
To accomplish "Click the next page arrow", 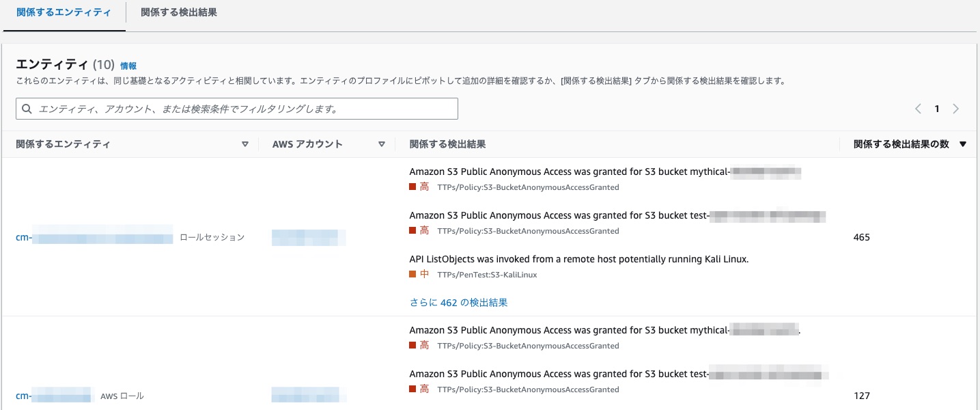I will coord(956,108).
